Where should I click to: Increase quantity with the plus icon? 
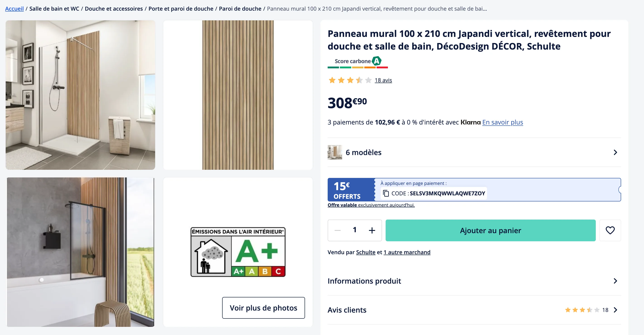(372, 230)
